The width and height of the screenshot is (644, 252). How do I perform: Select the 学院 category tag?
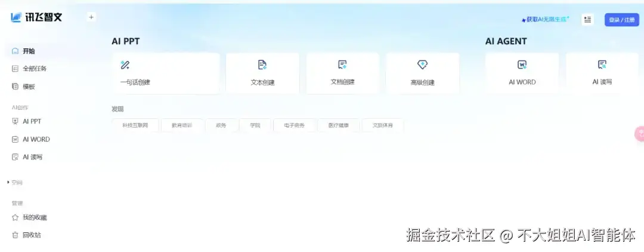click(x=255, y=125)
